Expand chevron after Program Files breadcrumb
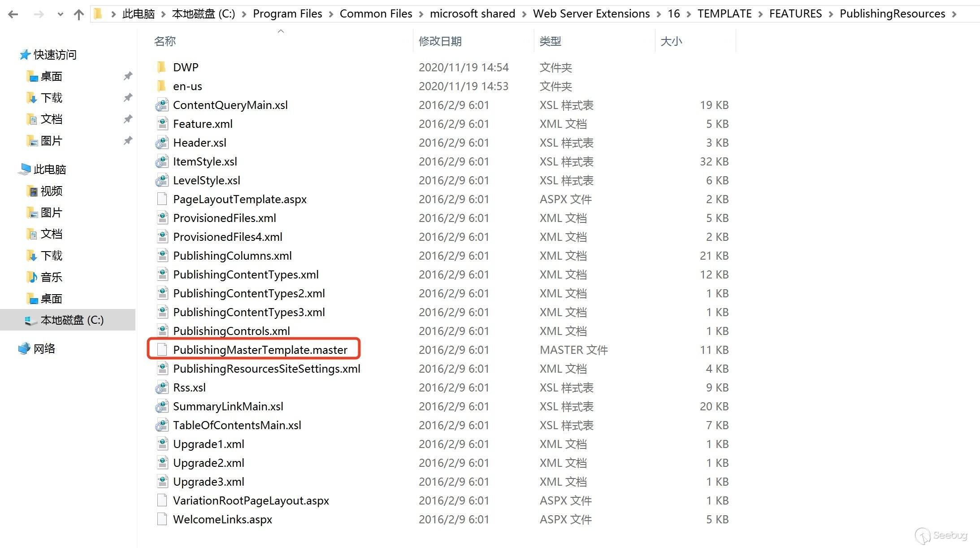 (331, 14)
